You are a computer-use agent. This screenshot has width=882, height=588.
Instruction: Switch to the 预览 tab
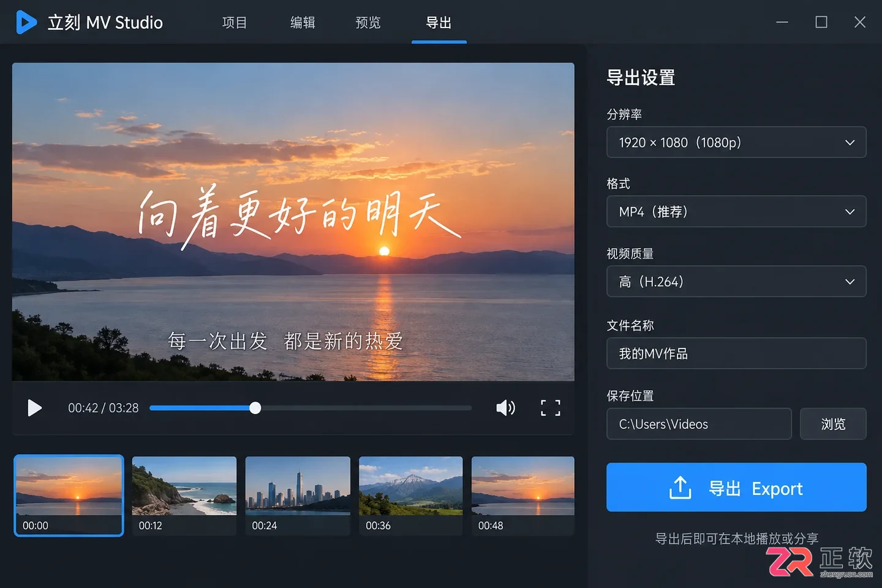click(x=368, y=23)
